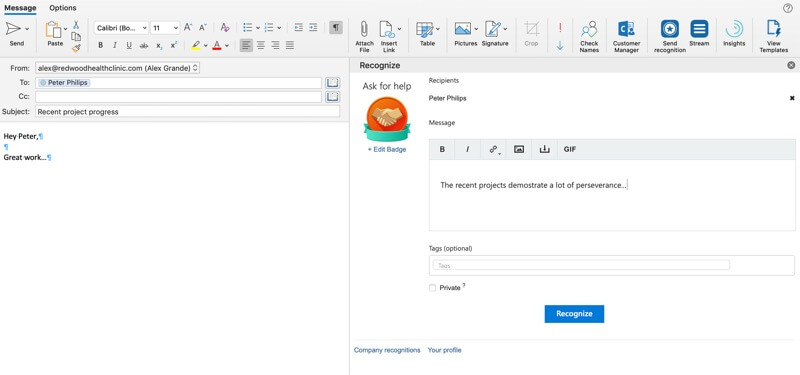Toggle italic in the main ribbon
The width and height of the screenshot is (800, 375).
tap(115, 45)
